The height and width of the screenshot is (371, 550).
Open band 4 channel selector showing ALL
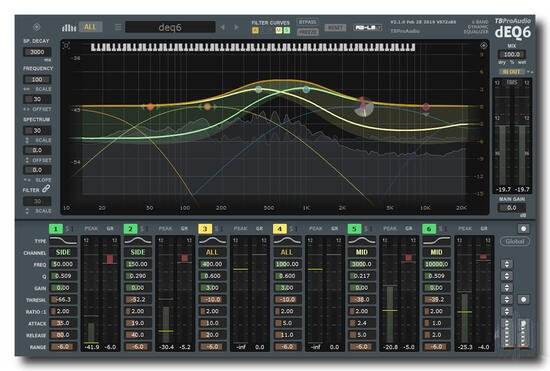coord(287,252)
